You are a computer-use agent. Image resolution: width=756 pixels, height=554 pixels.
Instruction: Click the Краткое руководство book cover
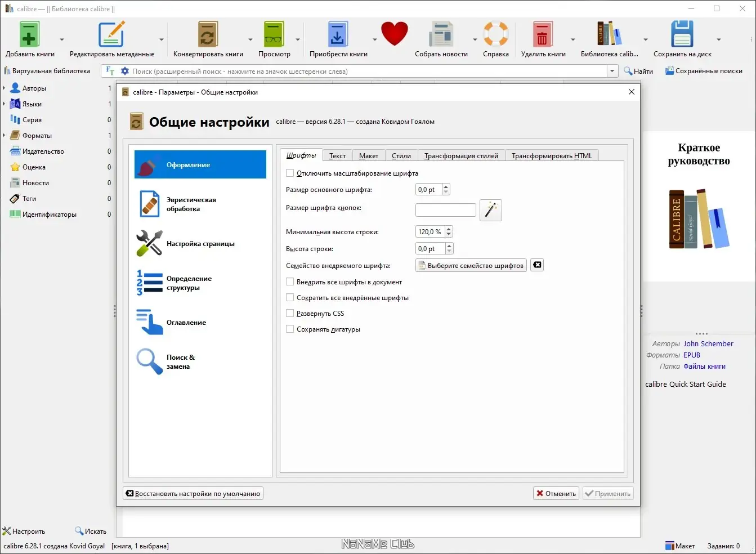click(x=699, y=207)
